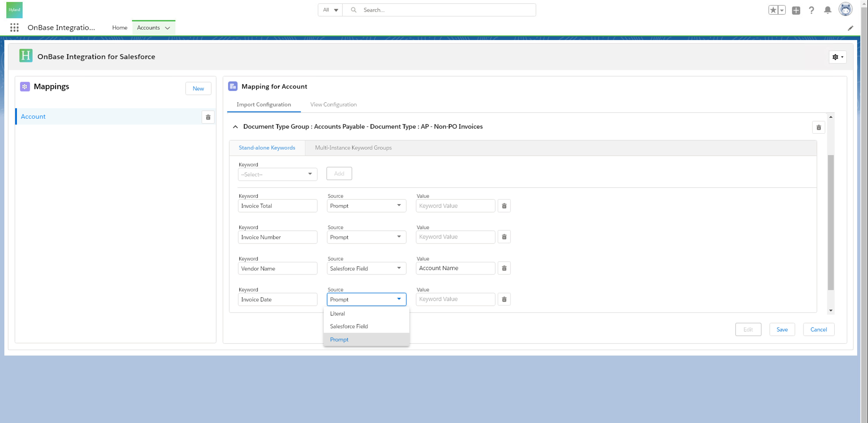Open the App Launcher grid icon
Image resolution: width=868 pixels, height=423 pixels.
(14, 28)
